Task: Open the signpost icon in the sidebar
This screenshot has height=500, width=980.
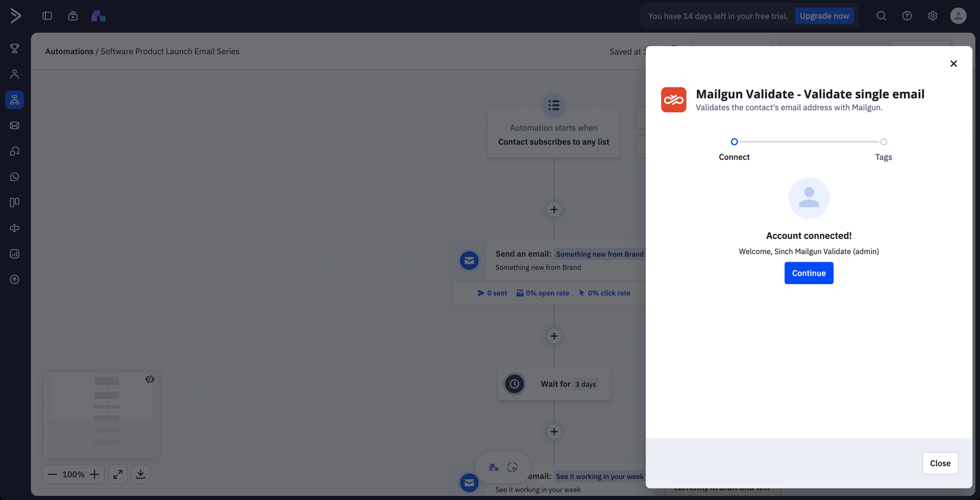Action: 15,228
